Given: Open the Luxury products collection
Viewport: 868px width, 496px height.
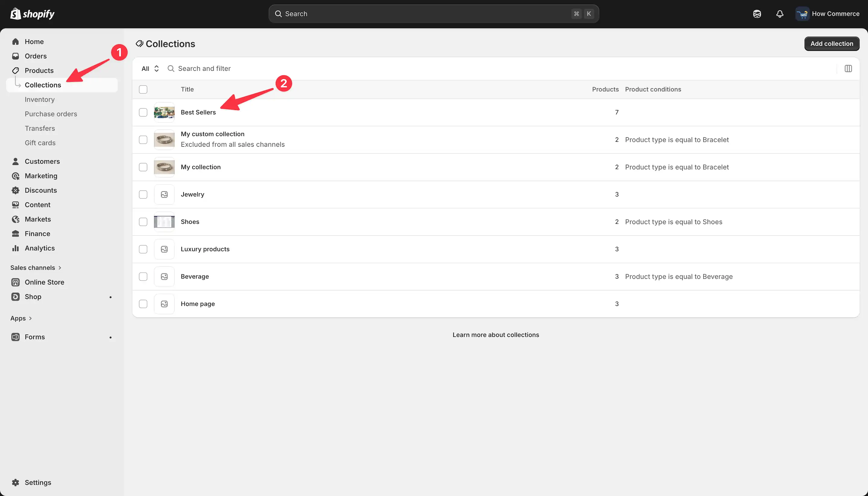Looking at the screenshot, I should [x=205, y=249].
